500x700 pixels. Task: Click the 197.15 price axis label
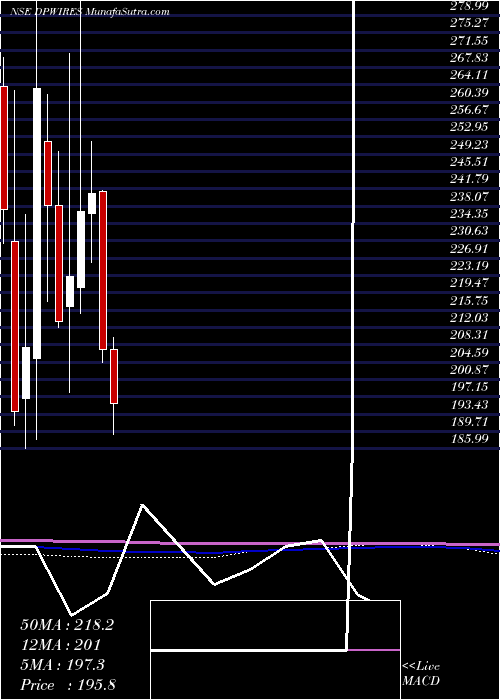point(468,386)
